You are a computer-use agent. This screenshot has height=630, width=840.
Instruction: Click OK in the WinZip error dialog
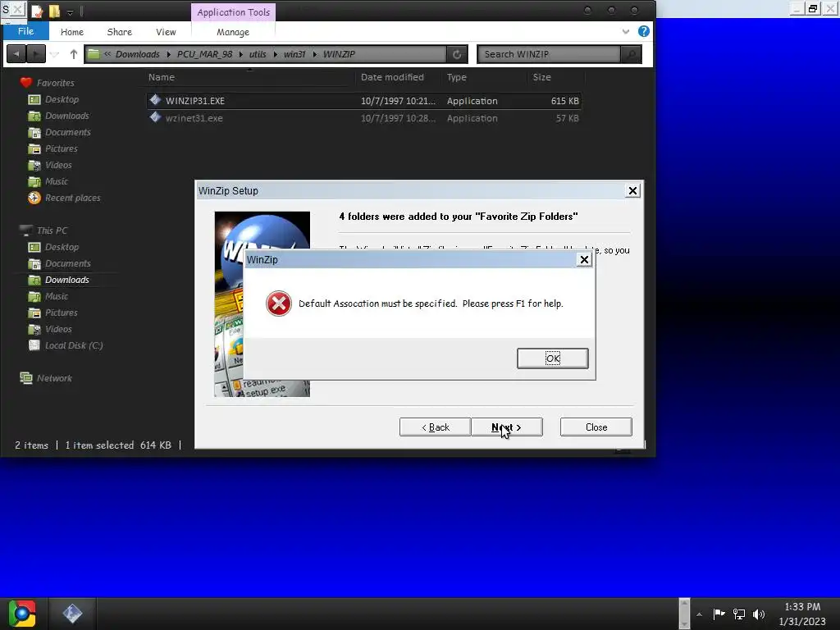point(552,358)
